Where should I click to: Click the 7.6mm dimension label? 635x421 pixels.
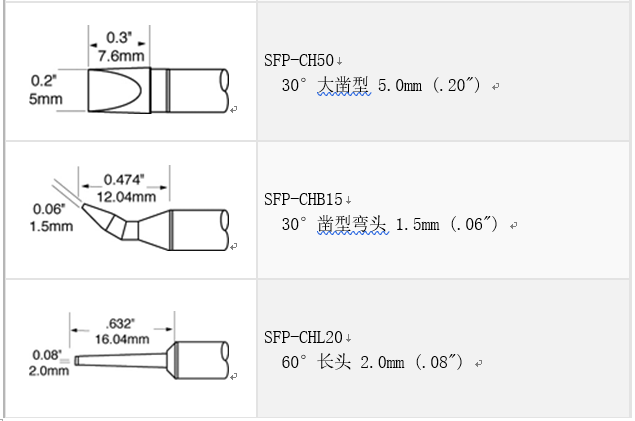click(121, 57)
